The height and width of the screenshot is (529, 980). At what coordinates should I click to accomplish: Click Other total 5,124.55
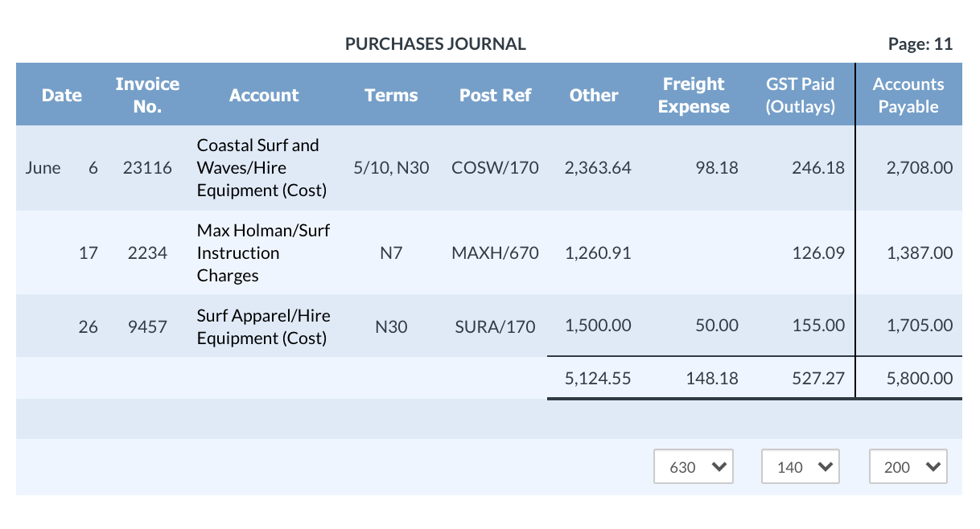click(x=598, y=378)
